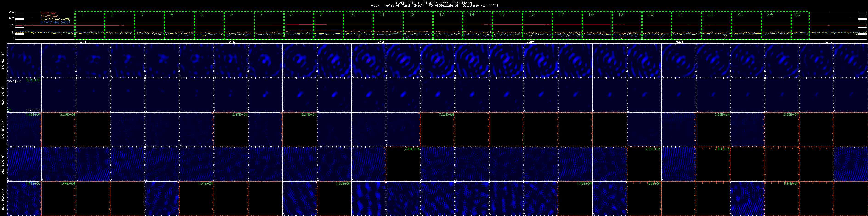Select time interval marker 24
Screen dimensions: 868x216
pos(770,14)
